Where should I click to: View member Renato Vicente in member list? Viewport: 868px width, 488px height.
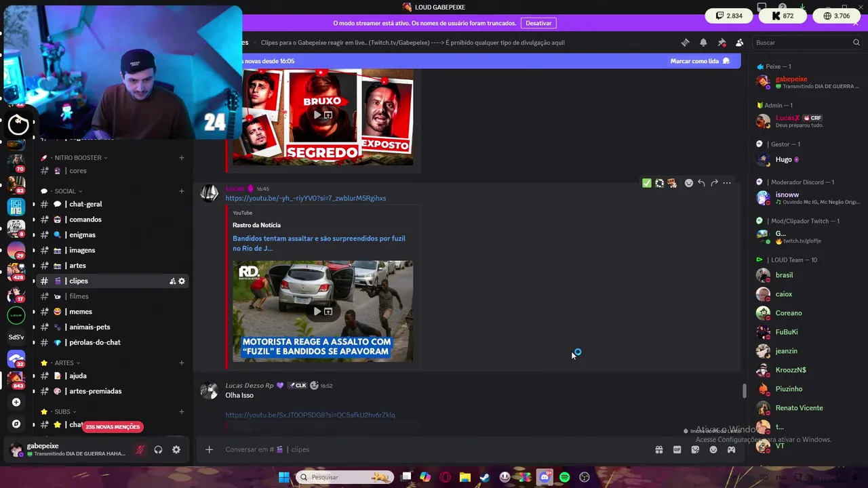[x=808, y=408]
